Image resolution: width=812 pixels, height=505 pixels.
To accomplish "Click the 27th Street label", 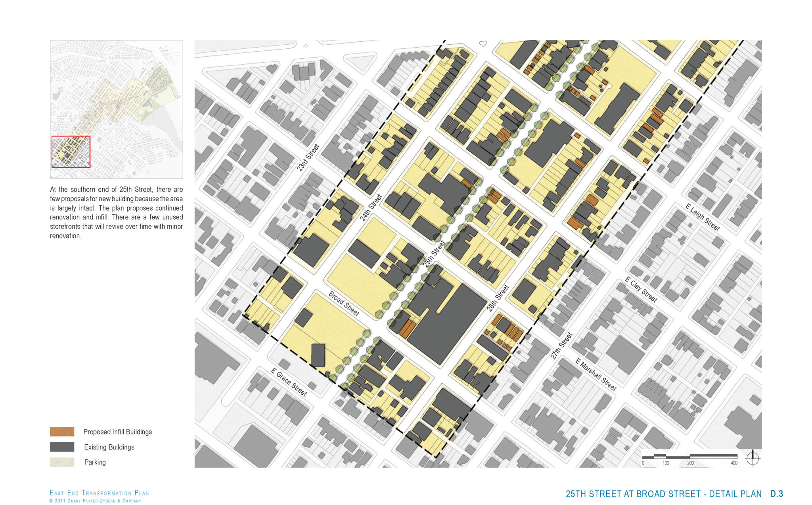I will point(561,346).
